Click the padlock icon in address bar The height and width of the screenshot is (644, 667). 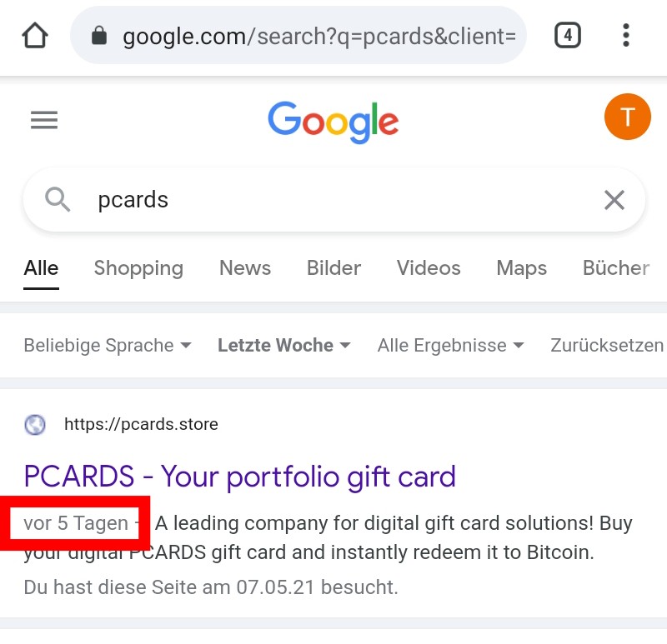click(100, 36)
